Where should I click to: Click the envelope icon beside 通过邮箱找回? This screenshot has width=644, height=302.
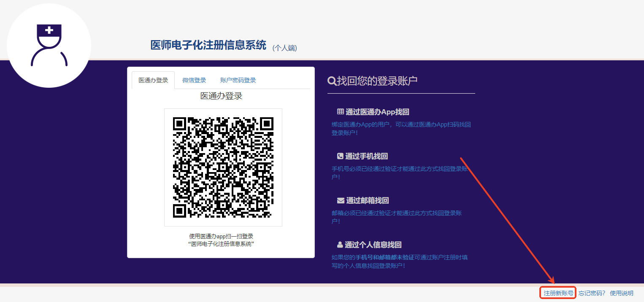pos(341,200)
